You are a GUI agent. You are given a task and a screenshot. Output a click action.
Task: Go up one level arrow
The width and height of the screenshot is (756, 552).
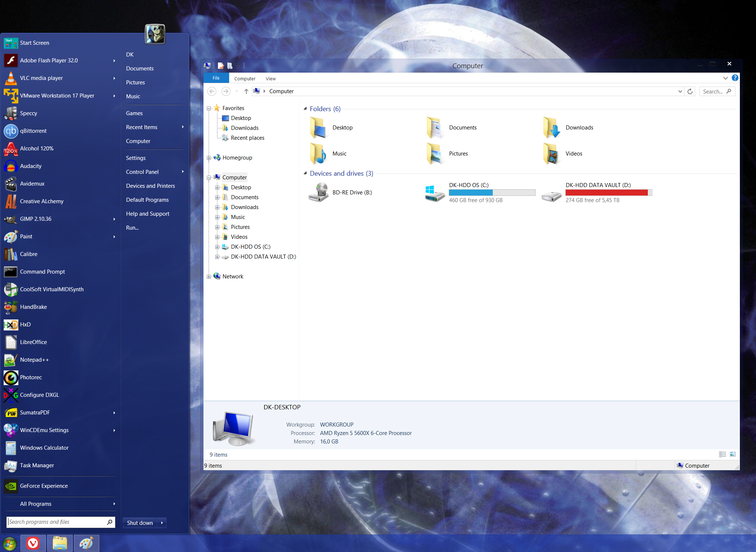coord(246,91)
